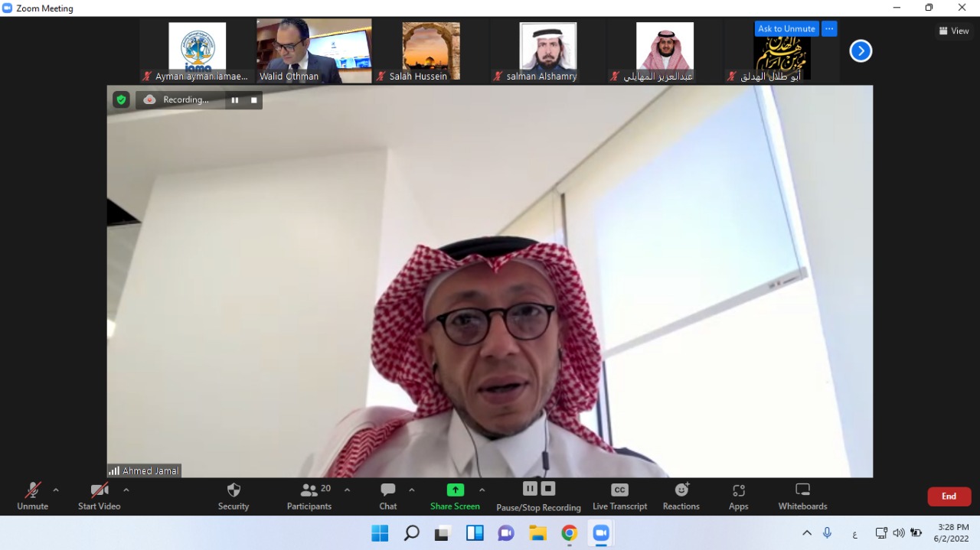Select أبو طلال الهدلق participant thumbnail
The image size is (980, 550).
click(782, 52)
